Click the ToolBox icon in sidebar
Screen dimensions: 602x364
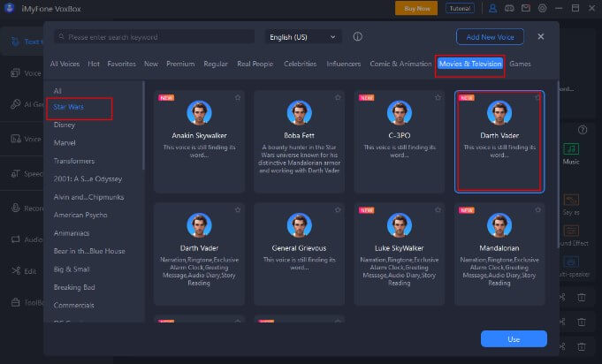(x=15, y=302)
